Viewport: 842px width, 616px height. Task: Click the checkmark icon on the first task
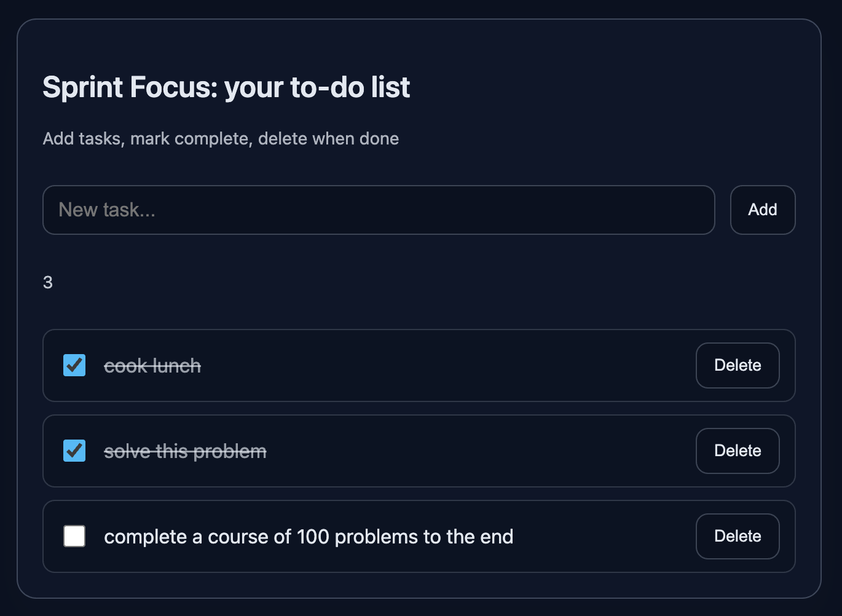click(74, 365)
